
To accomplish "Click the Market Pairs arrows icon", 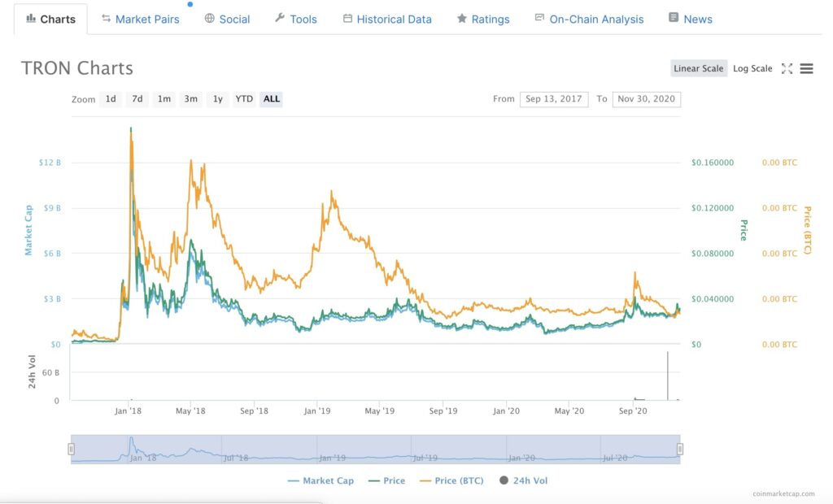I will pyautogui.click(x=107, y=19).
